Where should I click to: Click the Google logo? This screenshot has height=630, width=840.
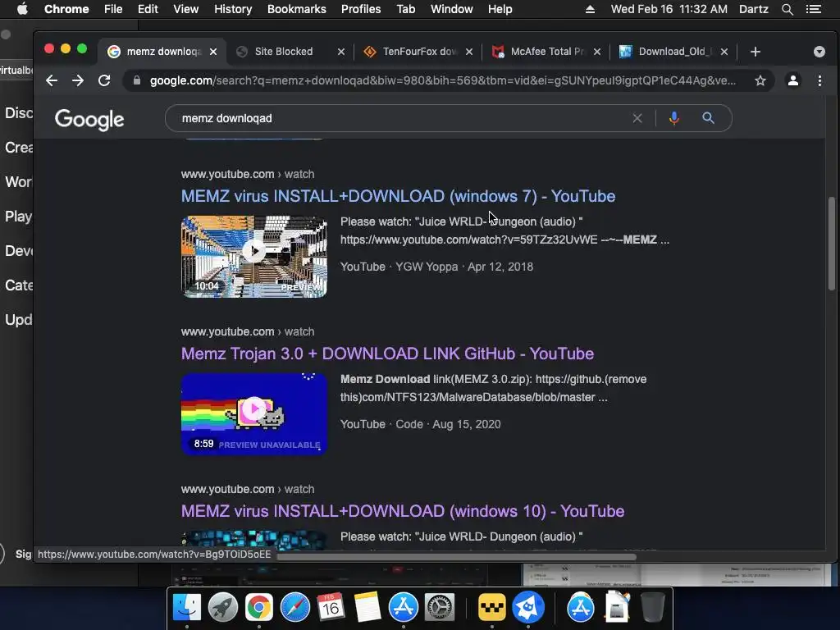coord(89,120)
